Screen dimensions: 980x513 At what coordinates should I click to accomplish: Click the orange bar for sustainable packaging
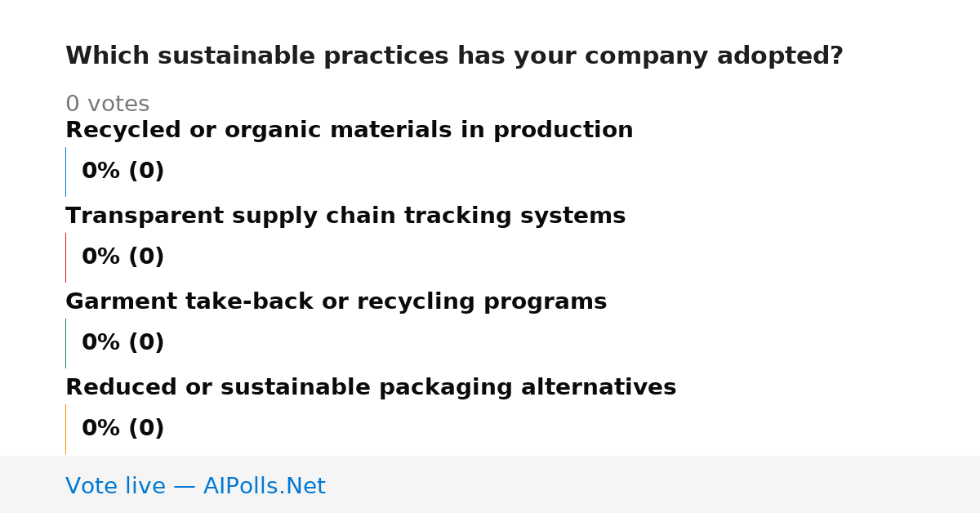[65, 429]
